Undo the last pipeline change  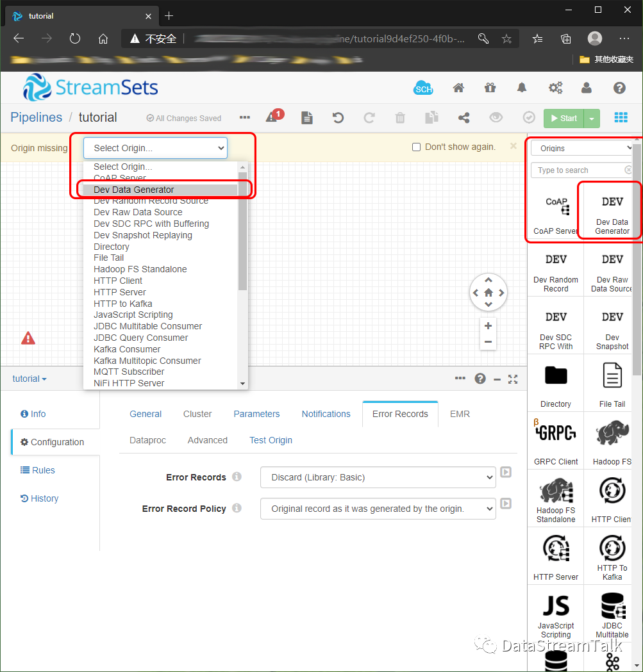click(338, 117)
